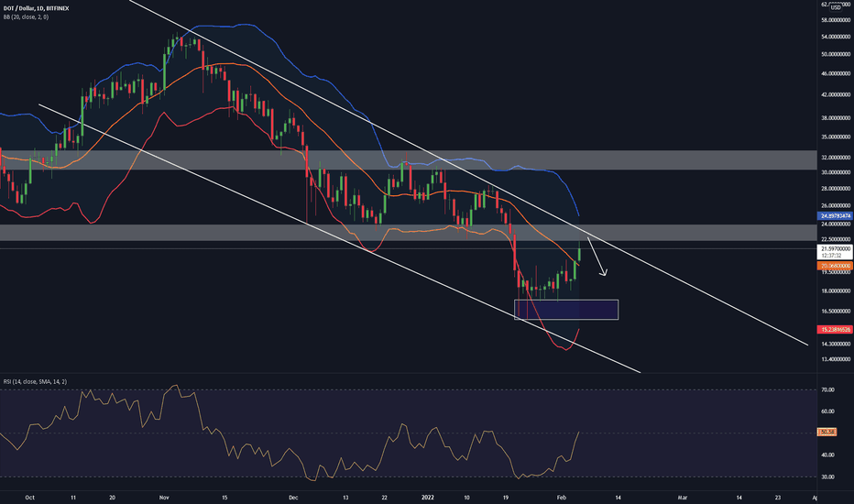The image size is (854, 504).
Task: Click the 35.00000000 price axis label
Action: coord(836,137)
